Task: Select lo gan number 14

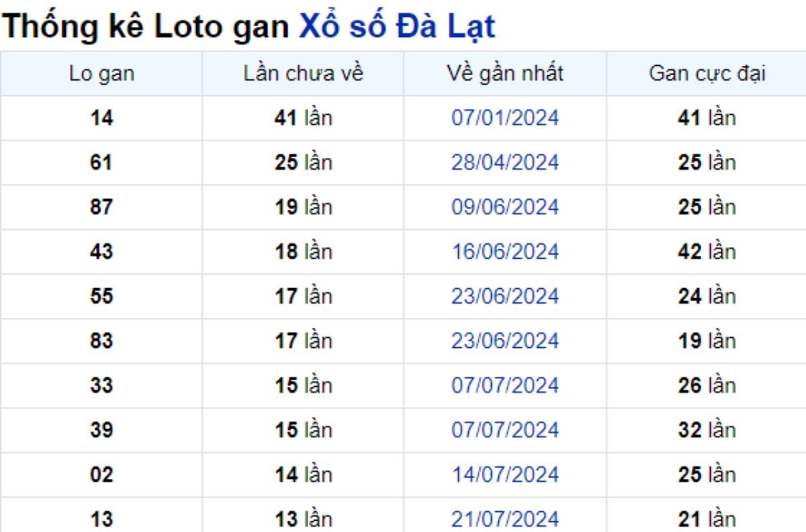Action: click(101, 118)
